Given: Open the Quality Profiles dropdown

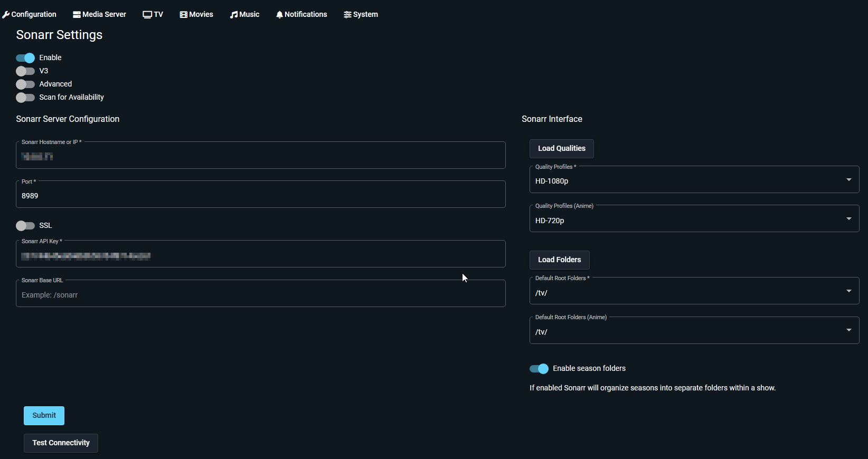Looking at the screenshot, I should (x=694, y=180).
